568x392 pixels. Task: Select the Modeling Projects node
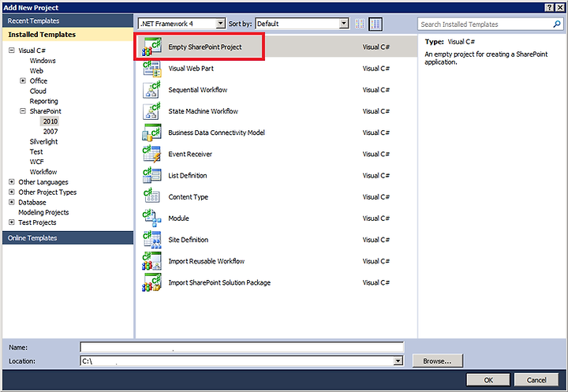43,212
